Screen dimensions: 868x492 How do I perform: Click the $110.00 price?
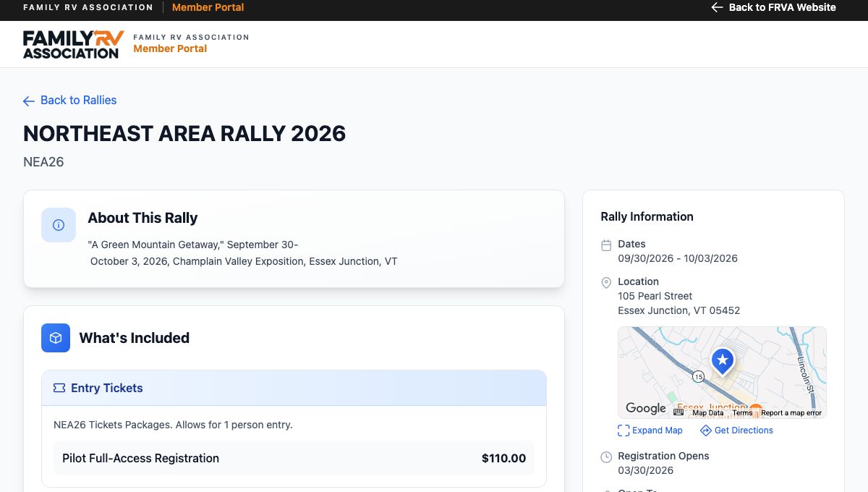click(503, 458)
